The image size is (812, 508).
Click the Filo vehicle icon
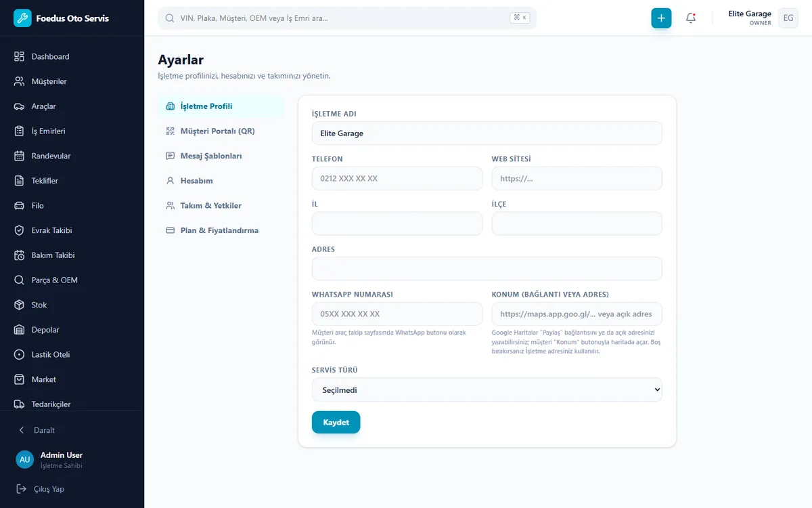coord(19,206)
